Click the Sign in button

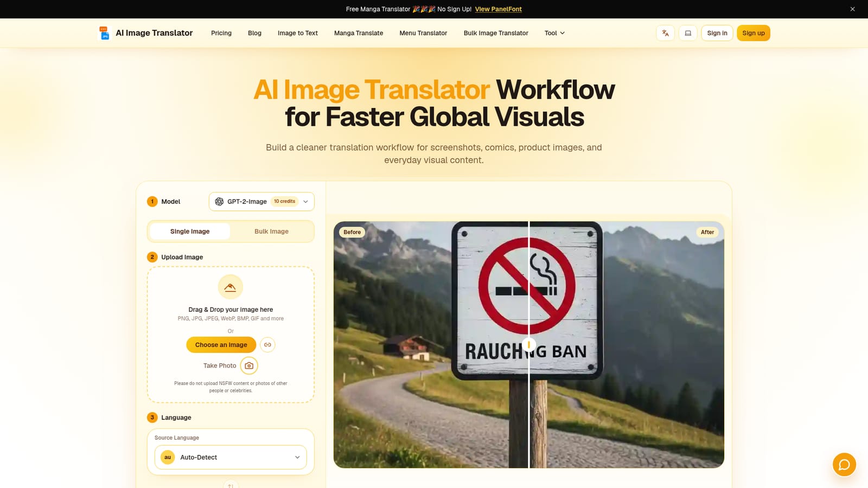[x=717, y=33]
